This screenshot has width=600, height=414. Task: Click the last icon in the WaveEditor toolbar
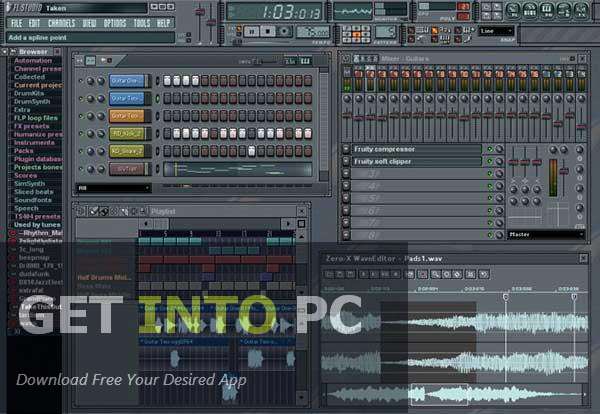(484, 274)
